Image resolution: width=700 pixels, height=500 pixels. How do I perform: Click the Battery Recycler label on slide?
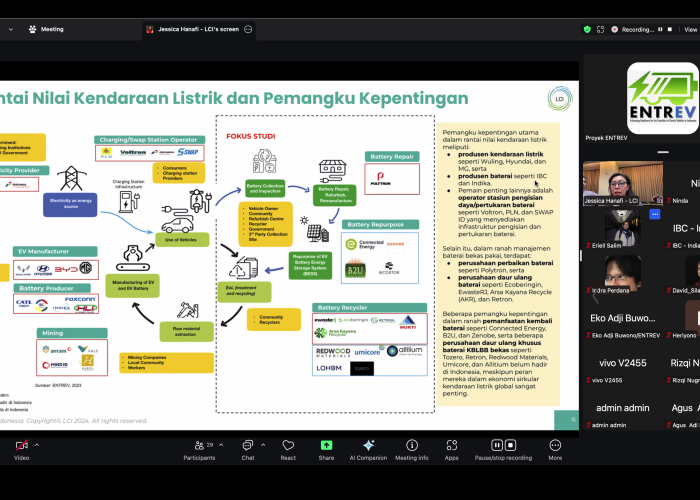click(x=370, y=308)
